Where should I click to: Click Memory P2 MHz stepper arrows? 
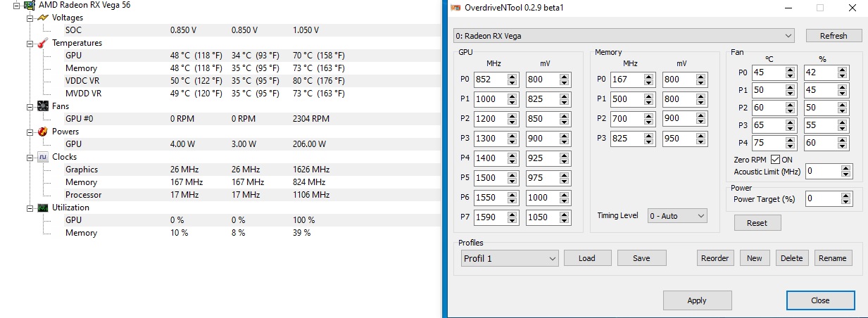(649, 119)
